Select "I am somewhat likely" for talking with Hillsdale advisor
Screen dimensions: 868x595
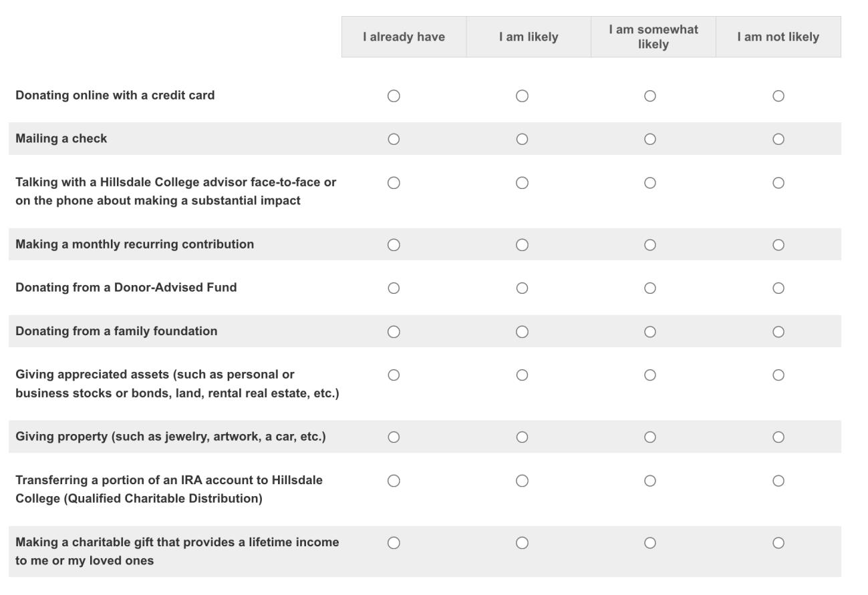point(649,183)
